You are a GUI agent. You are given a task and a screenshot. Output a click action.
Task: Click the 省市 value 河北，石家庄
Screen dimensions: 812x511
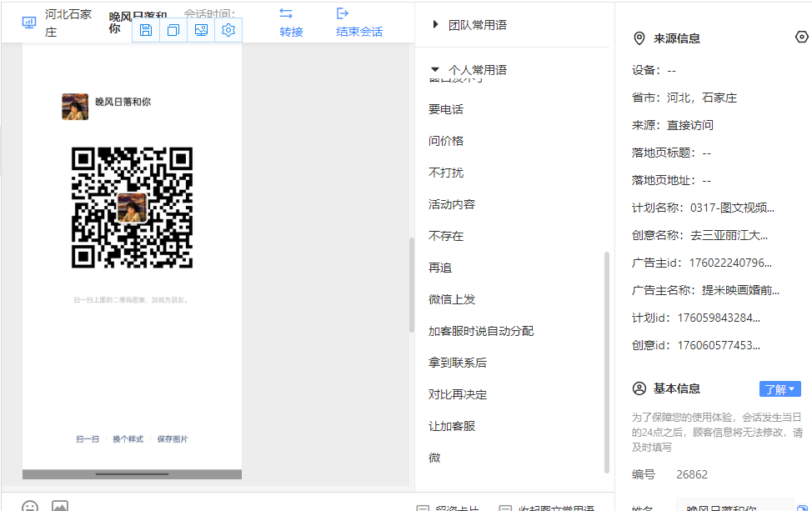click(702, 98)
